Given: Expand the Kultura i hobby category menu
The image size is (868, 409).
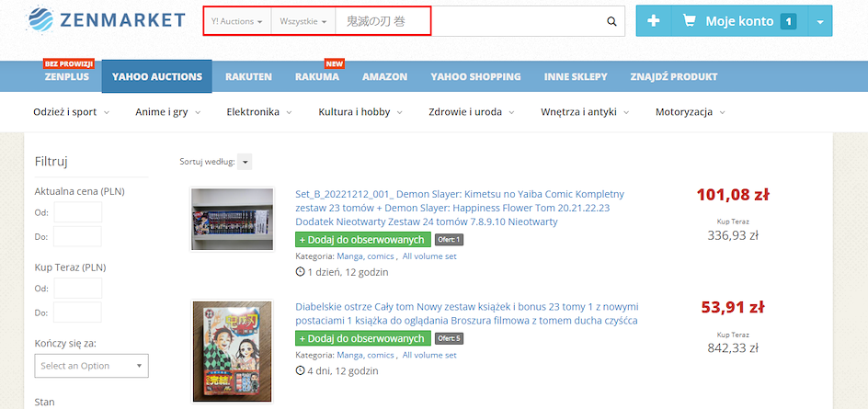Looking at the screenshot, I should pyautogui.click(x=360, y=112).
